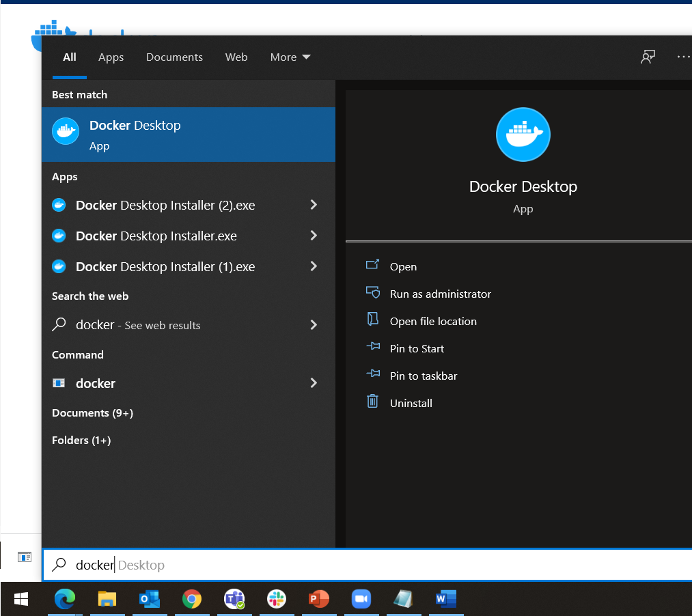Screen dimensions: 692x616
Task: Select Docker Desktop Installer.exe result
Action: pos(156,236)
